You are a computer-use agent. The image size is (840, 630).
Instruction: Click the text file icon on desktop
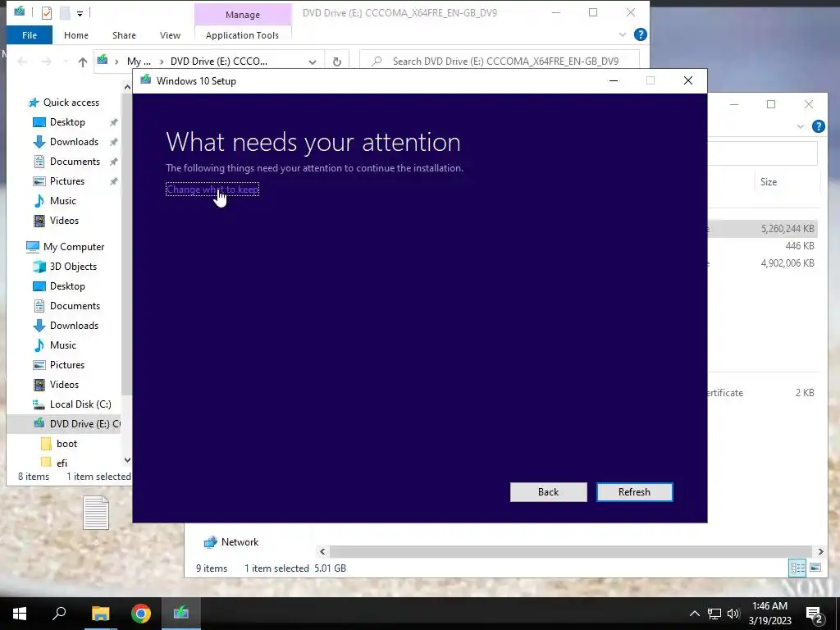[96, 514]
